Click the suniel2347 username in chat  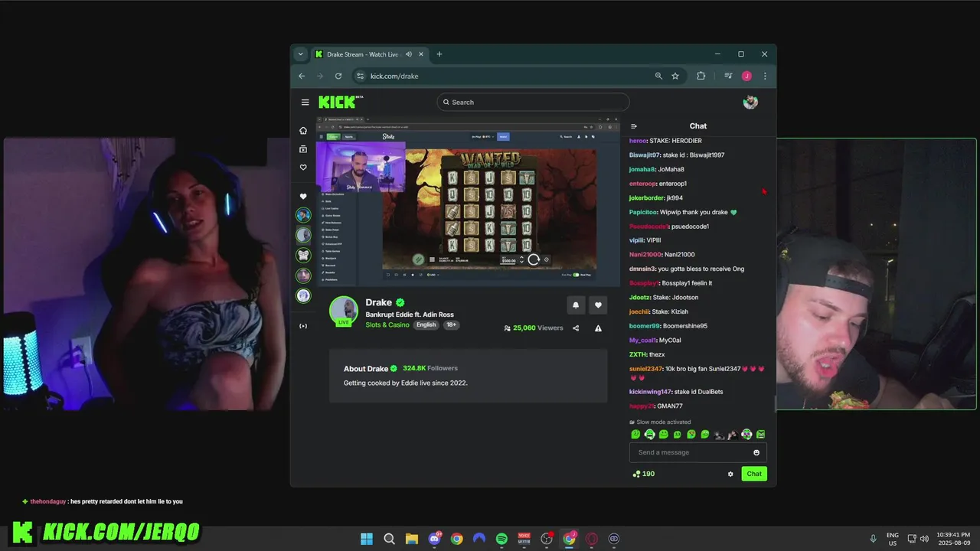645,369
